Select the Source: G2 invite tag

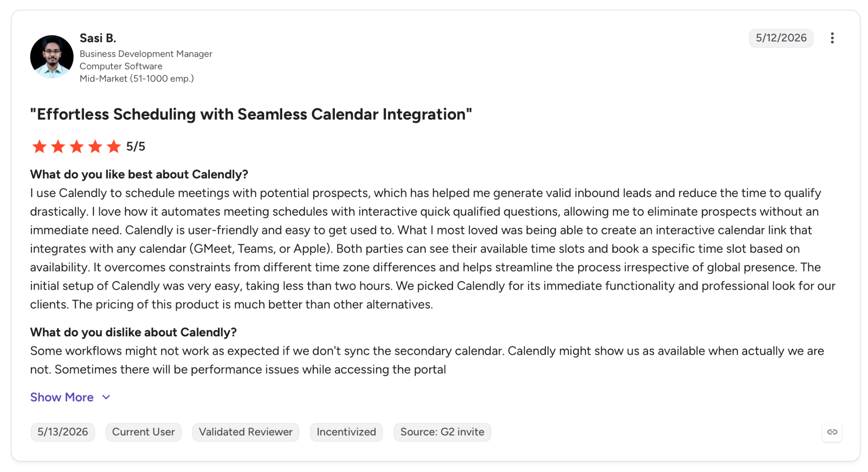point(442,432)
